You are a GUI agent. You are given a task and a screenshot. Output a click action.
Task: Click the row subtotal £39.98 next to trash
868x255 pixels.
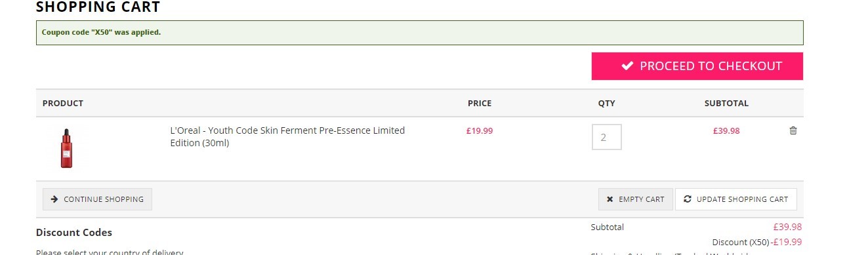pos(726,130)
